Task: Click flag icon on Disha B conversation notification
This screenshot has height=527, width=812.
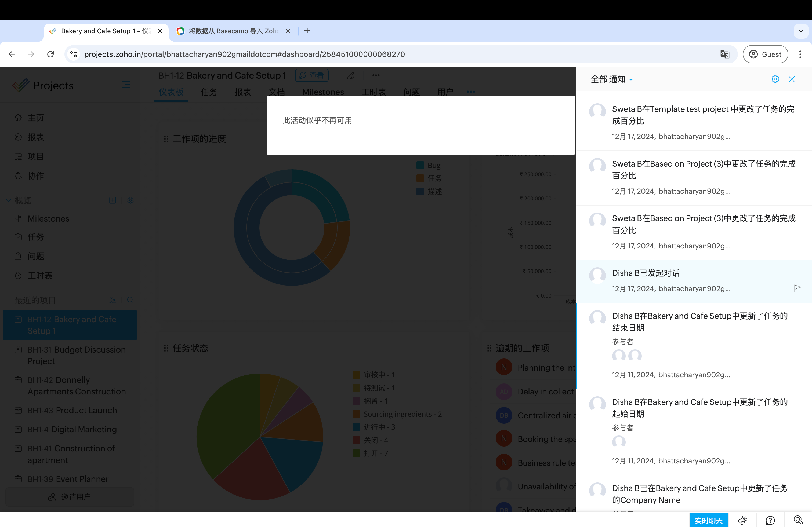Action: 797,288
